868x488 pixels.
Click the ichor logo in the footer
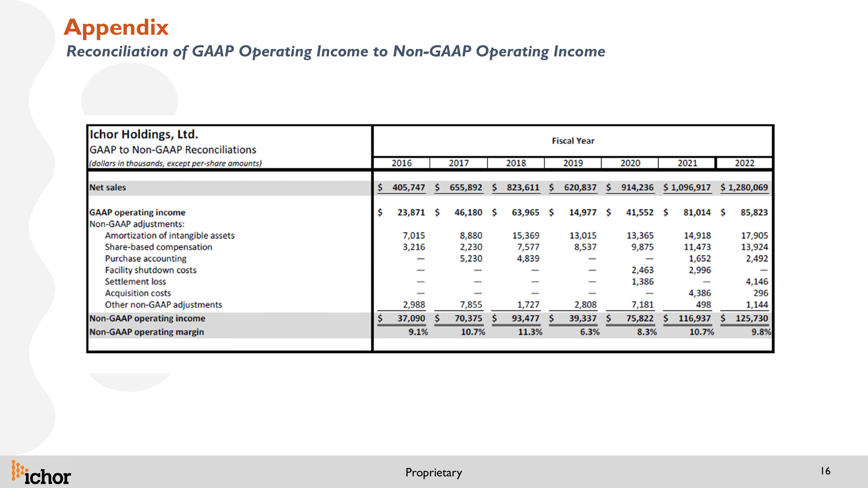(41, 473)
